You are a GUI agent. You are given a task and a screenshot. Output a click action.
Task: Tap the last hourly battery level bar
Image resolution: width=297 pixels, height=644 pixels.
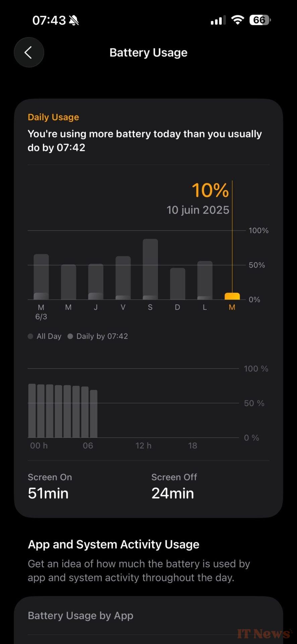(x=94, y=414)
